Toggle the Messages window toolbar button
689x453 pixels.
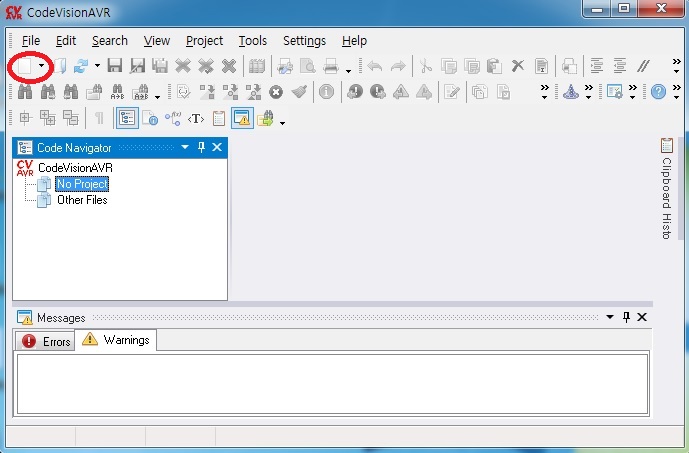coord(242,118)
